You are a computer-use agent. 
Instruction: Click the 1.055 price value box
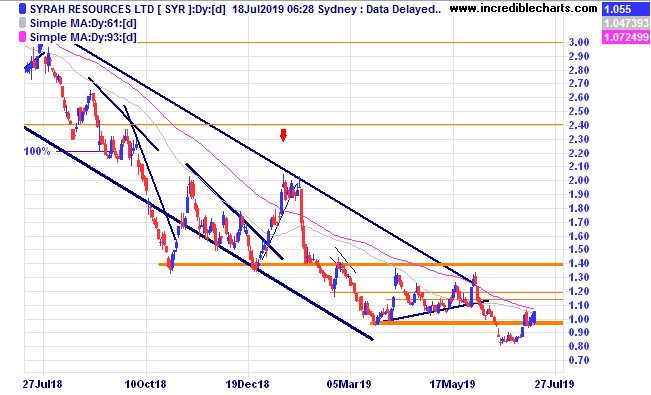(x=625, y=9)
